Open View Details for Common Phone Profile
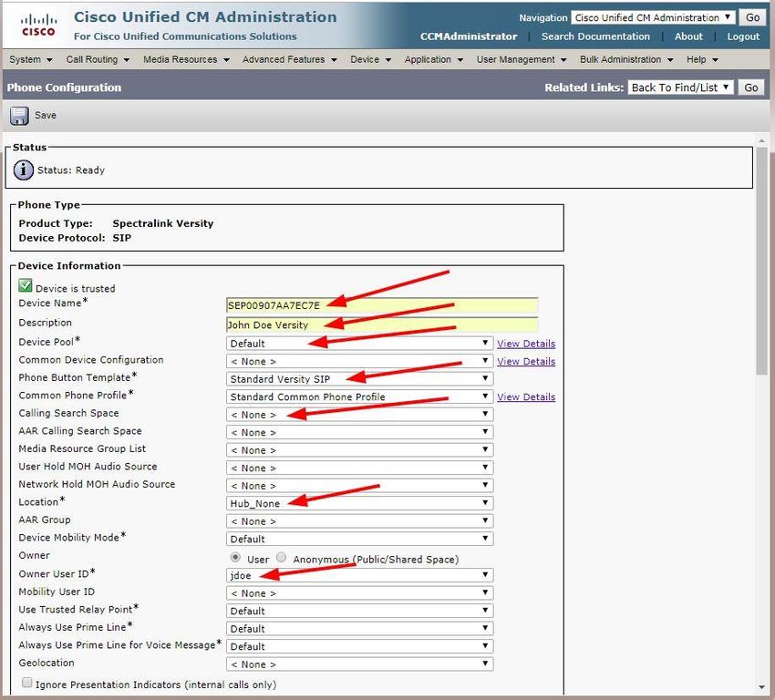This screenshot has width=775, height=700. tap(526, 396)
